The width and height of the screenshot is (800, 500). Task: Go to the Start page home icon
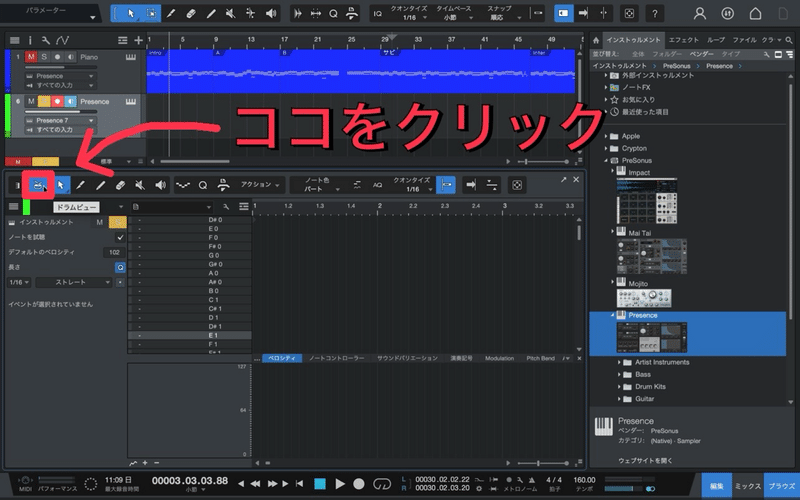tap(755, 14)
